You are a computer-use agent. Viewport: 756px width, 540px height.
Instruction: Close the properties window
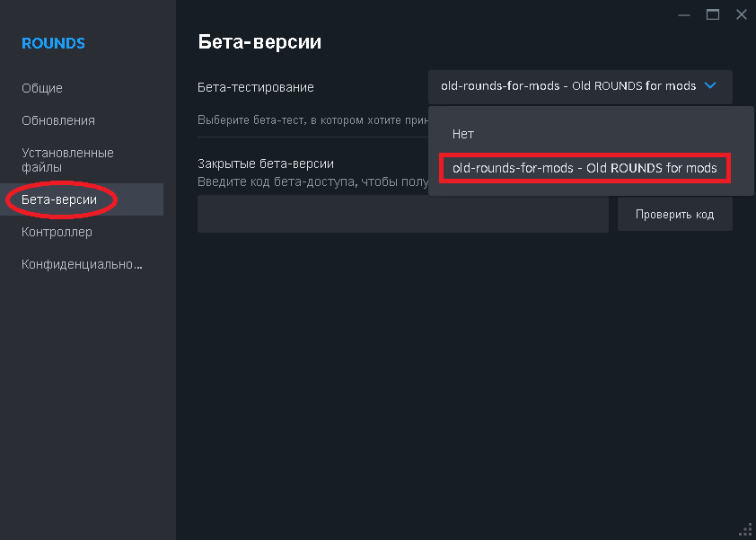pos(742,15)
